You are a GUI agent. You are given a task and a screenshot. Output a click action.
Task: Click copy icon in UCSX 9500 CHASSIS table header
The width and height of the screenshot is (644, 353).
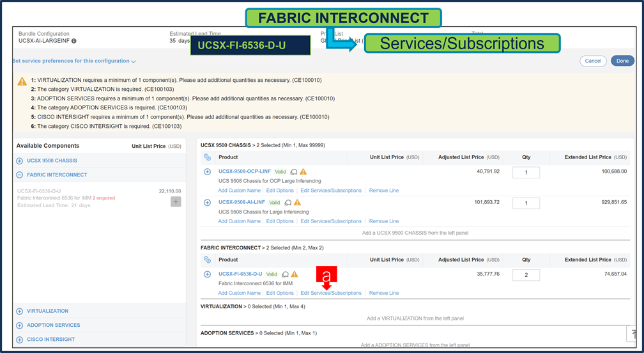click(x=208, y=157)
